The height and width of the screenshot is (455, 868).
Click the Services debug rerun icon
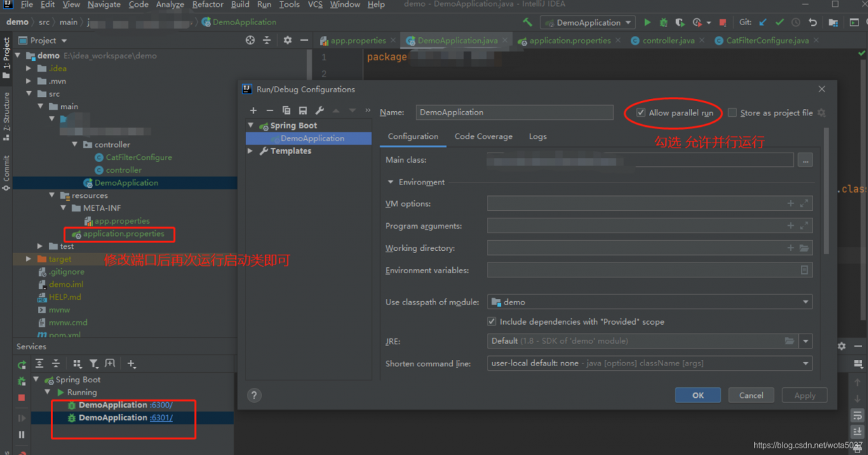click(22, 381)
